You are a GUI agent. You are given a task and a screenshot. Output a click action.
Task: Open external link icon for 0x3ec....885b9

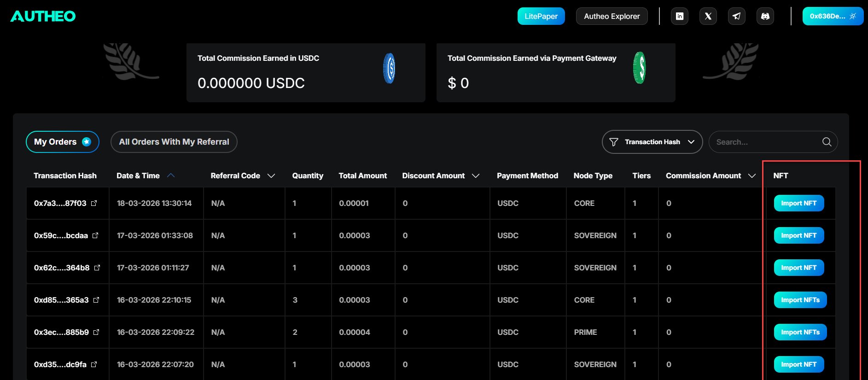click(x=96, y=332)
